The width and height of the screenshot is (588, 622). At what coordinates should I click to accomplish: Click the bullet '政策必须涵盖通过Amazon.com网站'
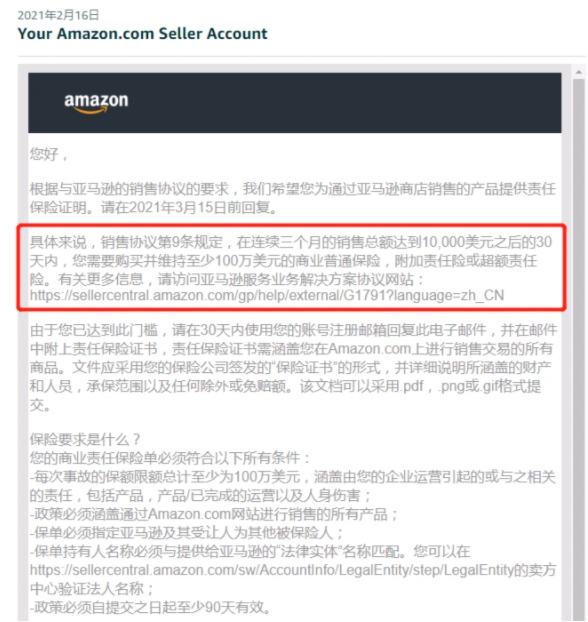(214, 514)
